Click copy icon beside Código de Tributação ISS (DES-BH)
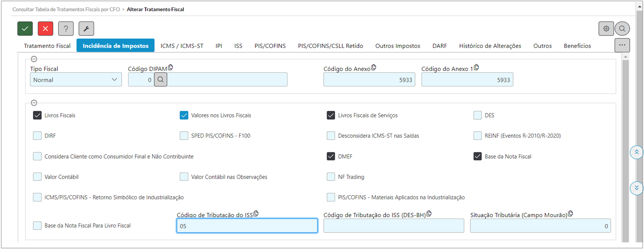The width and height of the screenshot is (644, 249). 428,214
